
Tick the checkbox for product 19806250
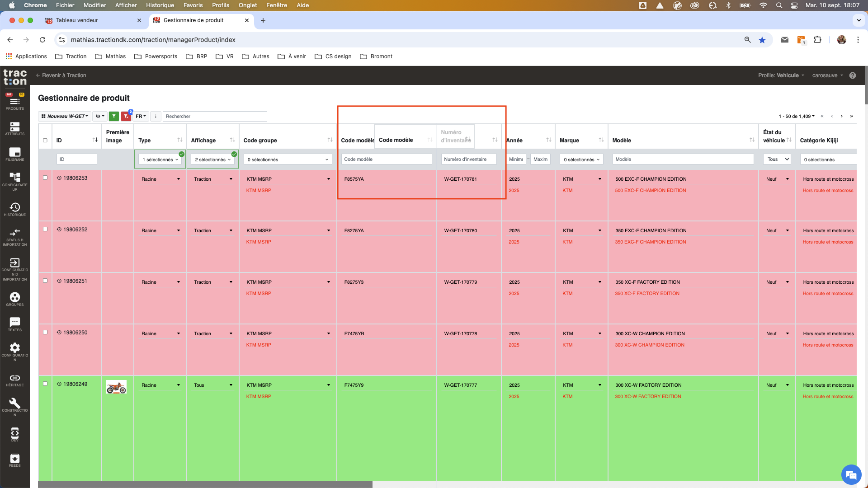[x=45, y=332]
